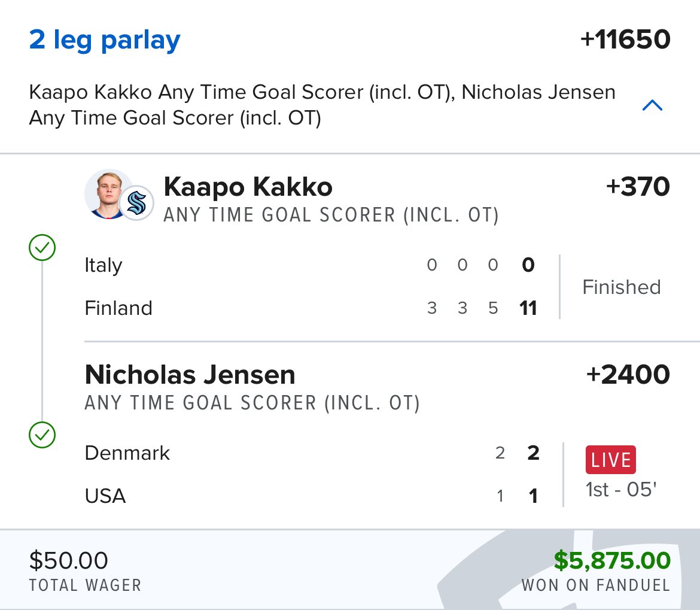Click the $50.00 total wager amount
The height and width of the screenshot is (610, 700).
coord(69,561)
